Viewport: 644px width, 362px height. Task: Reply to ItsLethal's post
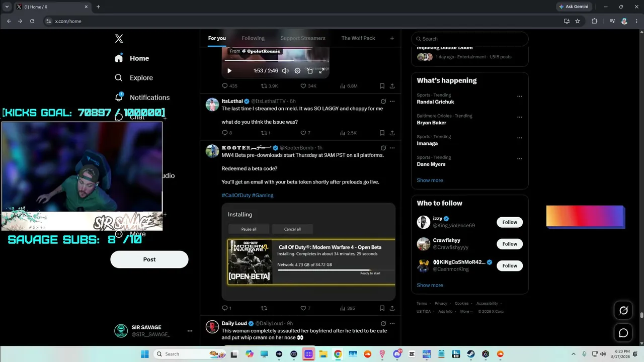coord(227,133)
